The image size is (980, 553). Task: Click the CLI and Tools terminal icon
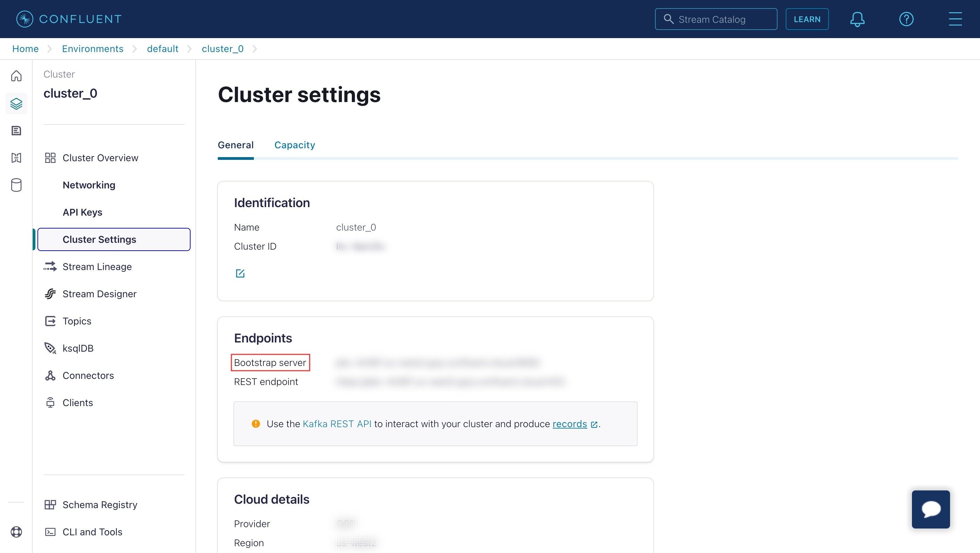coord(50,532)
